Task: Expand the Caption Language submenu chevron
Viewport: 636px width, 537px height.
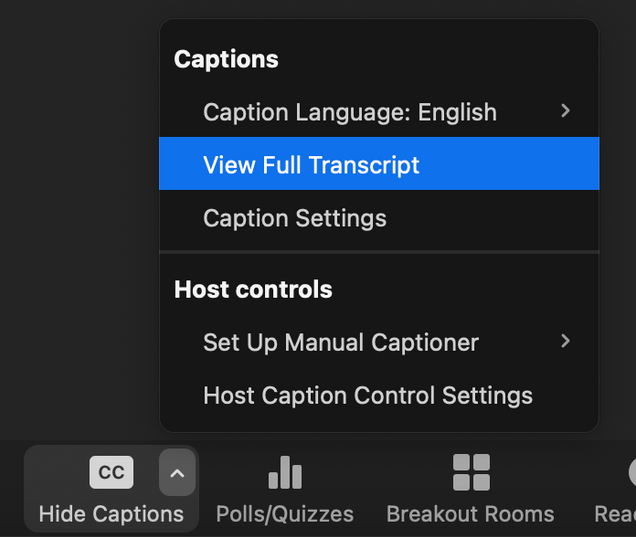Action: 565,111
